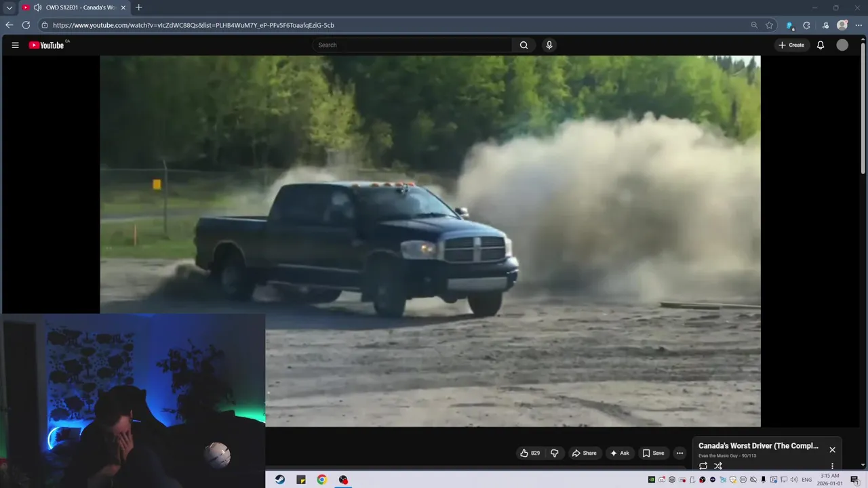Open Windows Security shield tray icon
This screenshot has width=868, height=488.
point(733,480)
